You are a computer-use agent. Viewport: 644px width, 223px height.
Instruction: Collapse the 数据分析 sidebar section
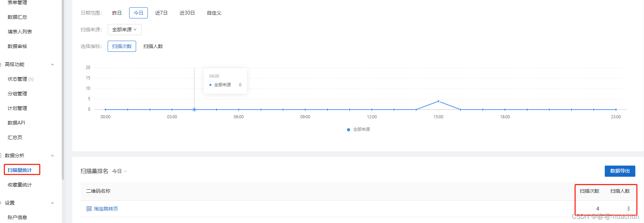[52, 156]
